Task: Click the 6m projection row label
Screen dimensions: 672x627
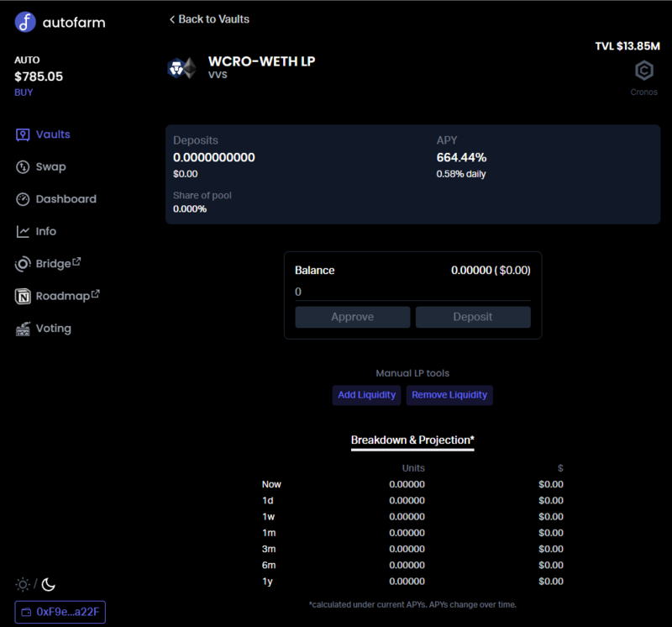Action: (269, 566)
